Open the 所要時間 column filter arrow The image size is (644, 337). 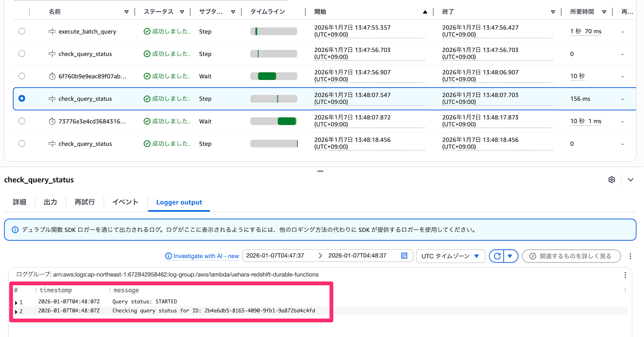(604, 12)
